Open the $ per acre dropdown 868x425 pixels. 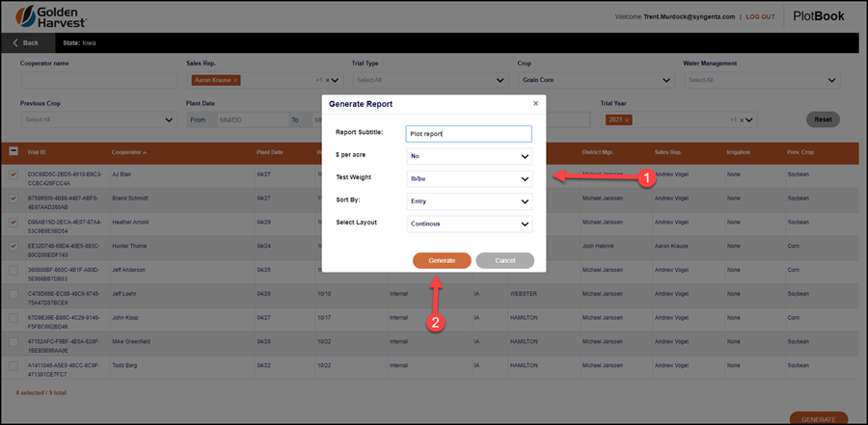[x=470, y=156]
